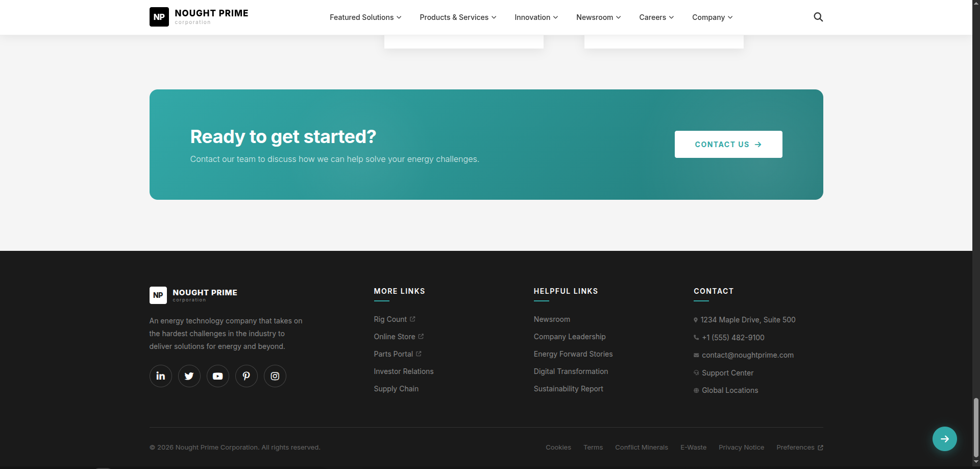
Task: Click the floating arrow button bottom right
Action: (x=944, y=438)
